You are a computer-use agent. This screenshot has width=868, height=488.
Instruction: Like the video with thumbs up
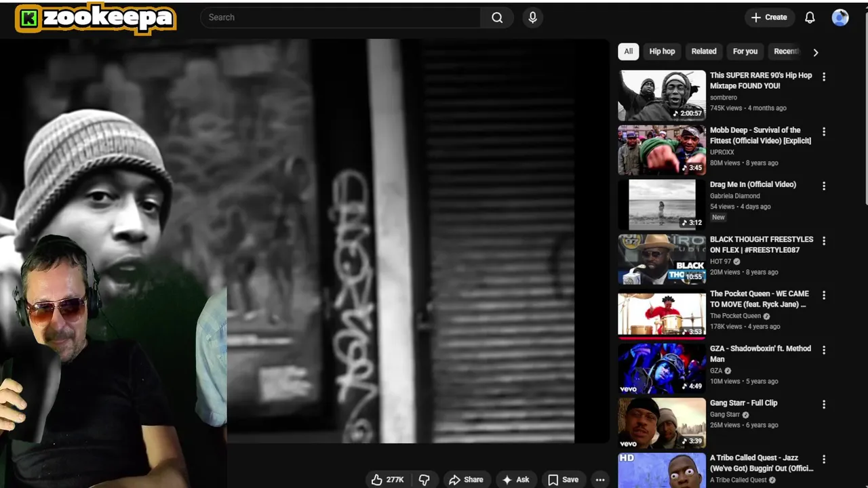click(x=387, y=480)
